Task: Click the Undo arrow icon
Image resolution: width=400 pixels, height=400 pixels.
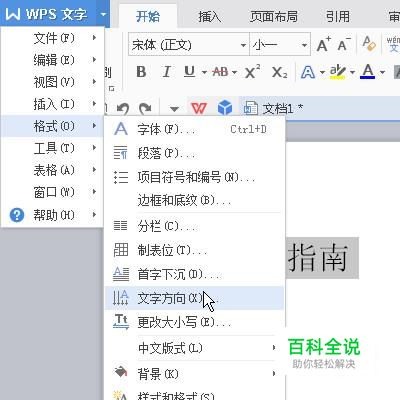Action: [x=123, y=109]
